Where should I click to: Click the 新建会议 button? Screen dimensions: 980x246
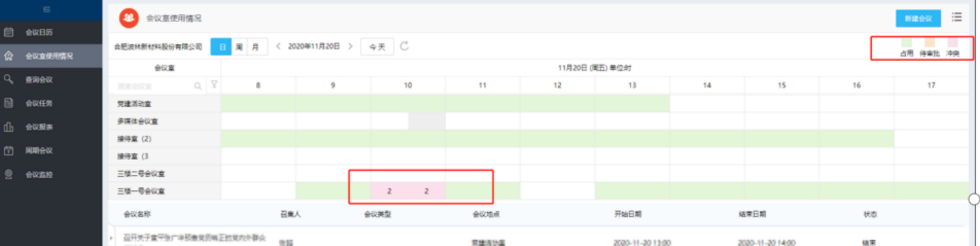918,18
